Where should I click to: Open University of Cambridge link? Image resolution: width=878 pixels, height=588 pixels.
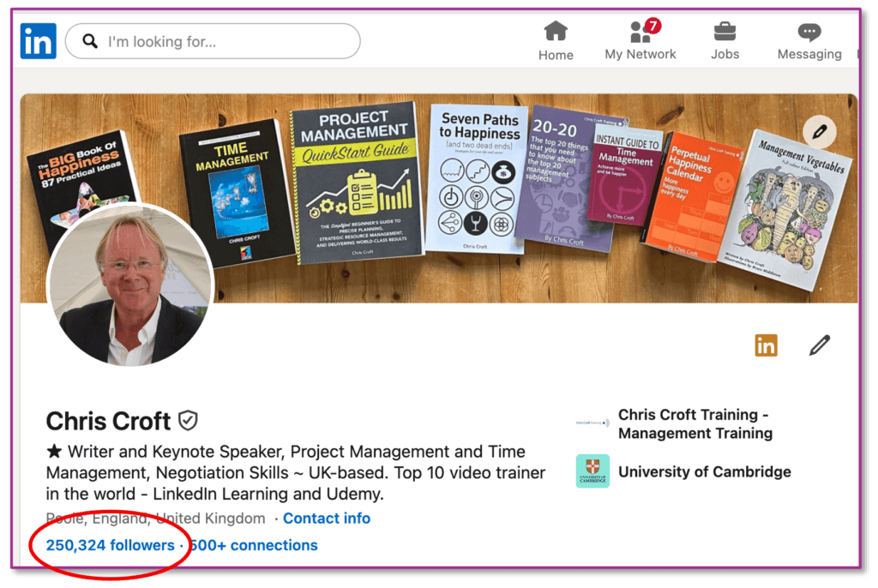point(705,472)
